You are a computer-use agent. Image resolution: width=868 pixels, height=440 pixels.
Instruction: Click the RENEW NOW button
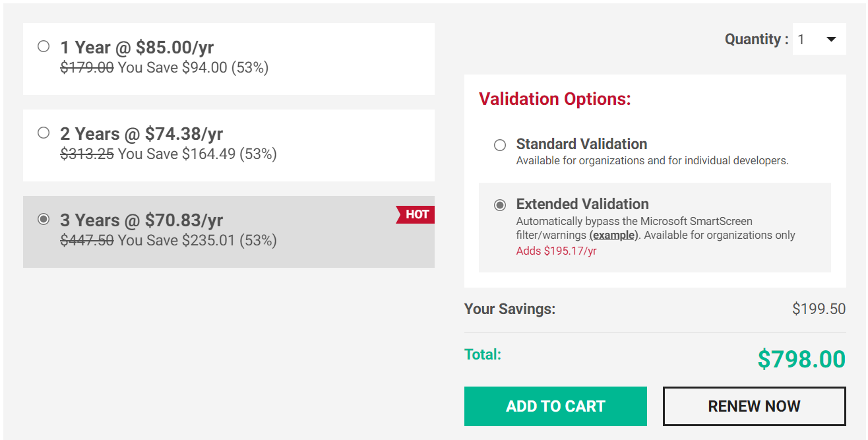(x=754, y=406)
